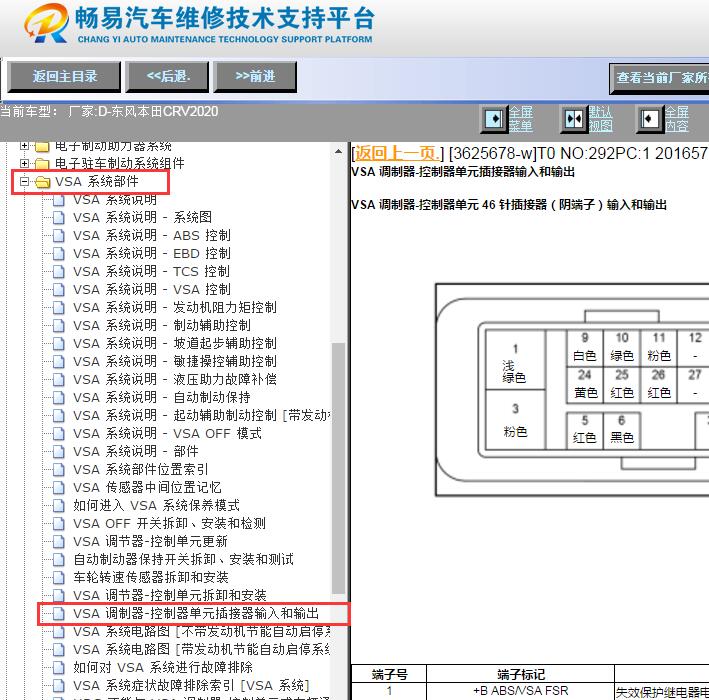Click page icon beside VSA 系统说明 - TCS 控制
This screenshot has height=700, width=709.
58,271
